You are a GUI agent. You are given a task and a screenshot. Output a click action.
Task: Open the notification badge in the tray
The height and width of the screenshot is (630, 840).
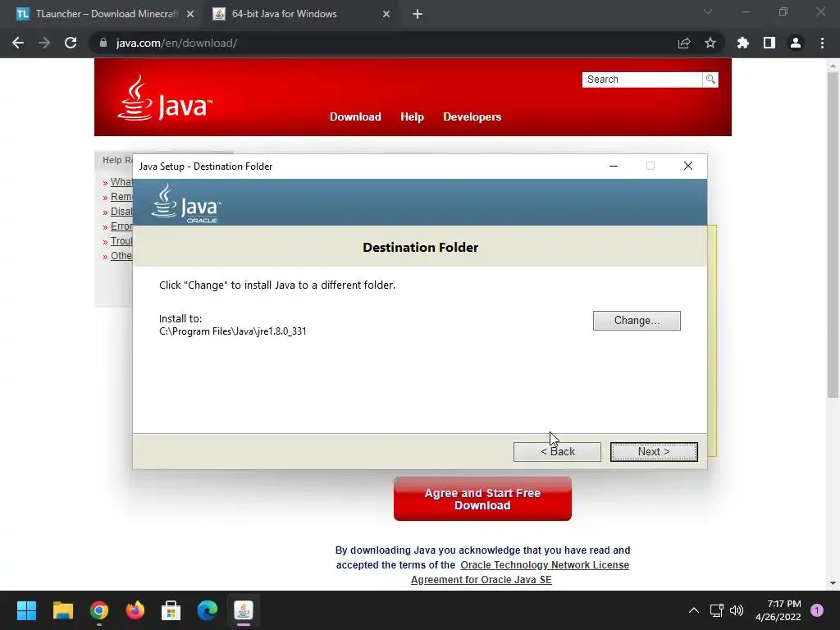tap(816, 610)
